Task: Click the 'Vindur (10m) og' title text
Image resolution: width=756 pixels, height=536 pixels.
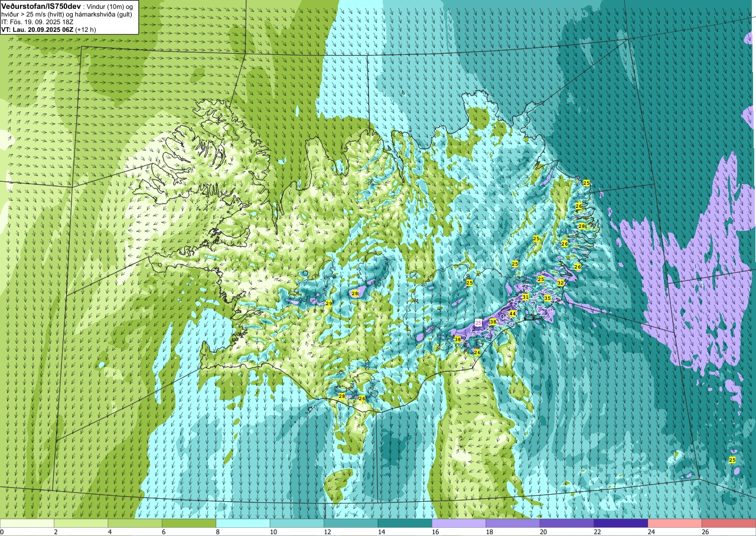Action: 109,6
